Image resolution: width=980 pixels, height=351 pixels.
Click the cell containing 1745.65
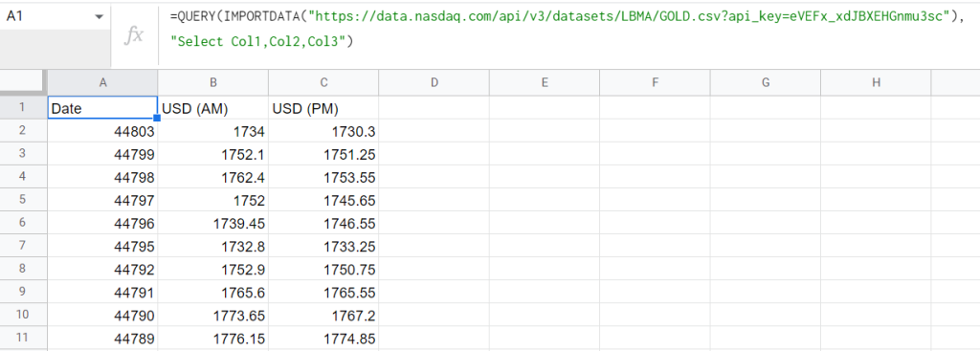click(x=323, y=201)
